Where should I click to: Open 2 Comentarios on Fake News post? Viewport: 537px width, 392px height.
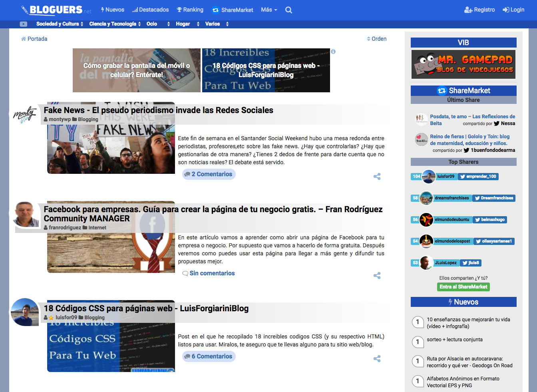click(209, 174)
